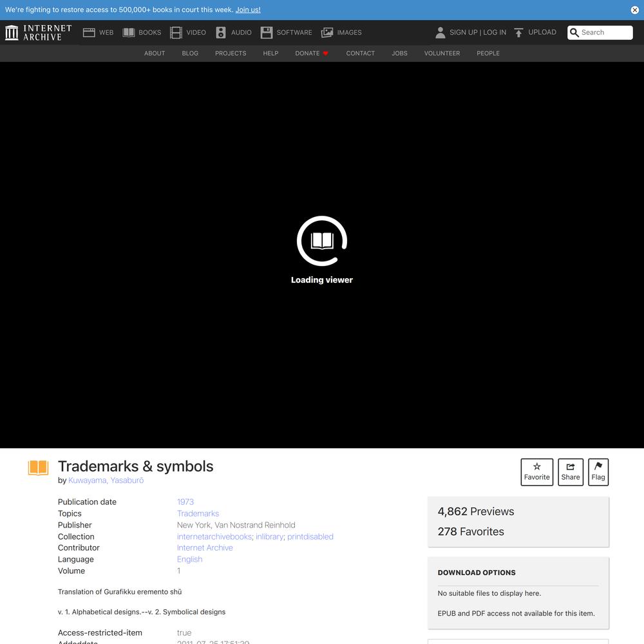Click the 'DOWNLOAD OPTIONS' heading
The image size is (644, 644).
(477, 573)
